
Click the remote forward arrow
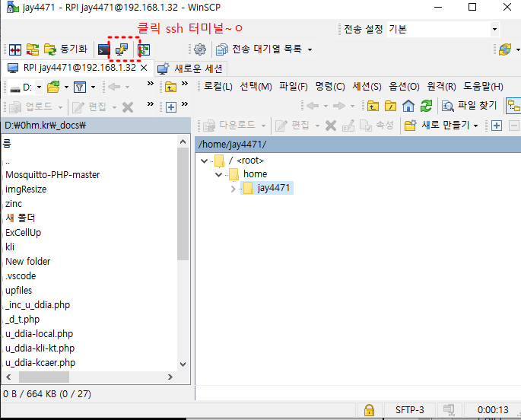click(339, 106)
